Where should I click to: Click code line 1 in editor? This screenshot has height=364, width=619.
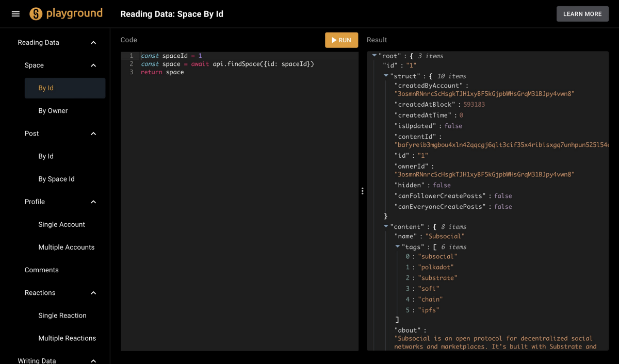point(171,56)
